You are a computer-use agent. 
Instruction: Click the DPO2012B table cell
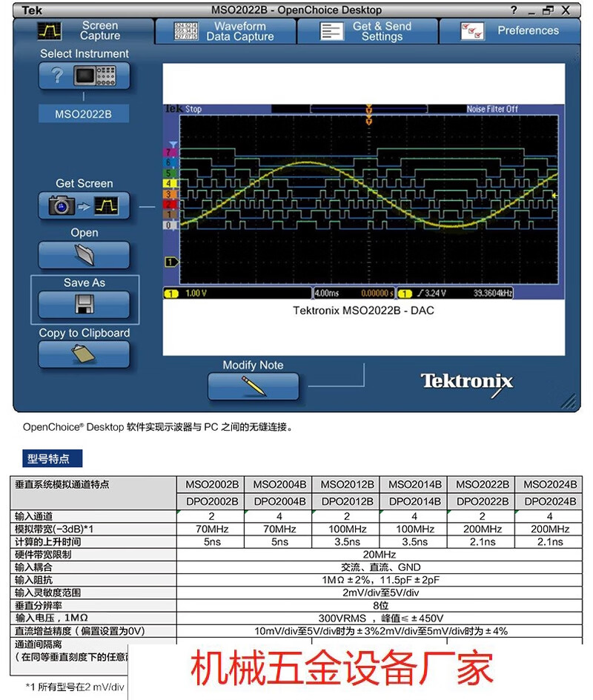pos(347,501)
